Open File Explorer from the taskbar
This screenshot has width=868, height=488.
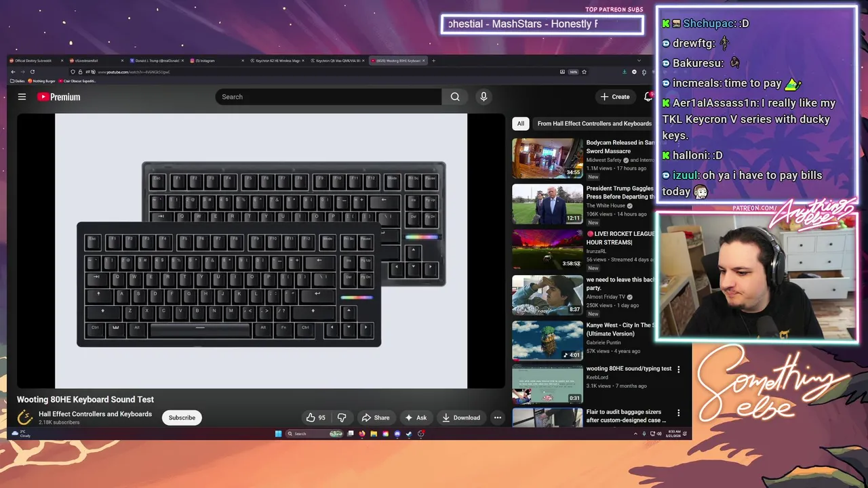click(373, 434)
